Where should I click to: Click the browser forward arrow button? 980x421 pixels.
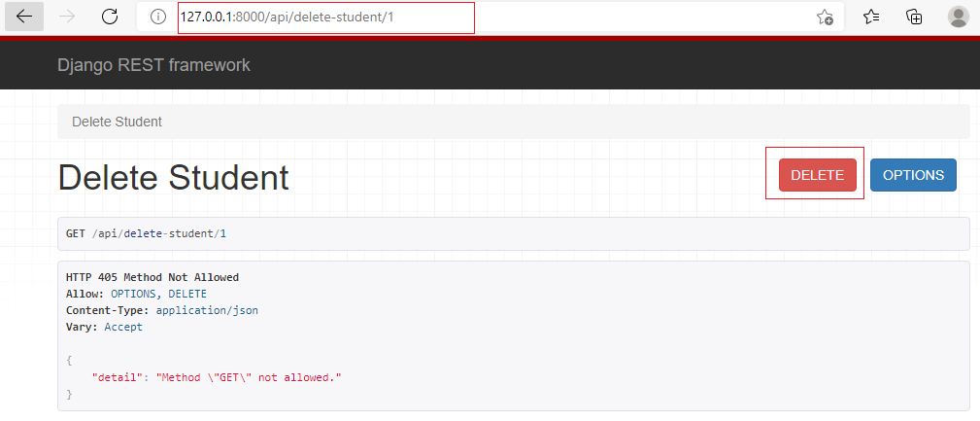[x=68, y=17]
